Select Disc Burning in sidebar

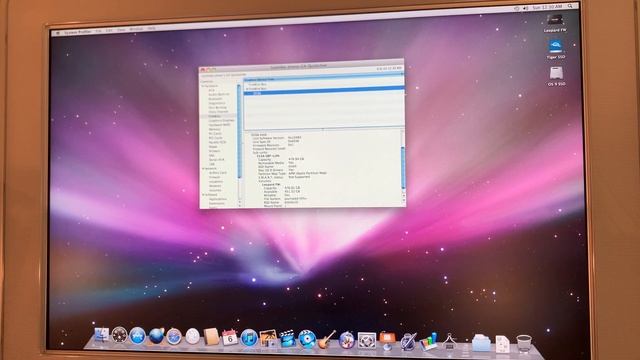pyautogui.click(x=217, y=108)
